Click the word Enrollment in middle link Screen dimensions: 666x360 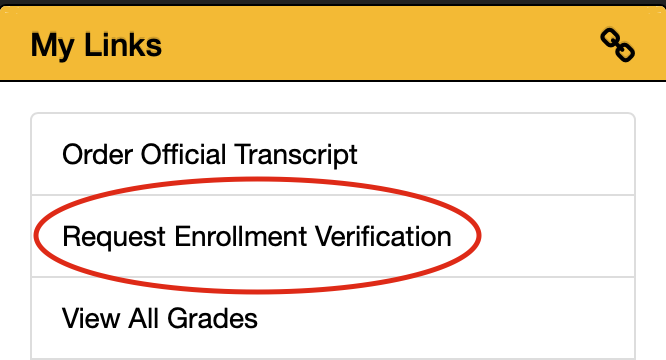pyautogui.click(x=240, y=236)
